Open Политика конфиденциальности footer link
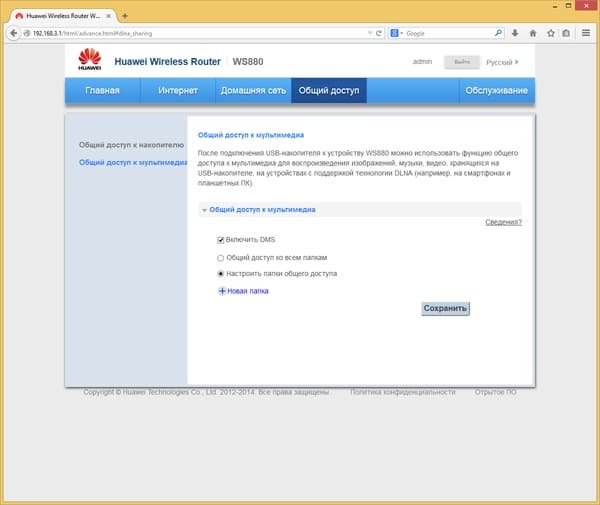 coord(403,392)
